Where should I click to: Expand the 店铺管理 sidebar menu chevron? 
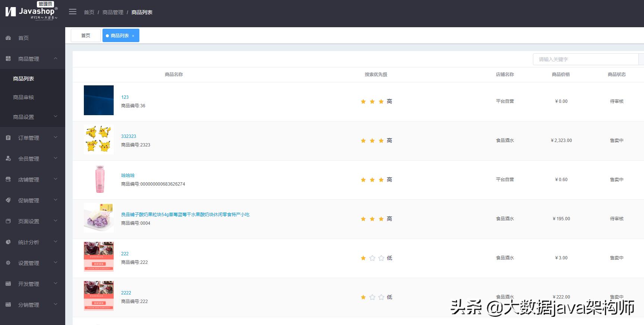pyautogui.click(x=56, y=179)
